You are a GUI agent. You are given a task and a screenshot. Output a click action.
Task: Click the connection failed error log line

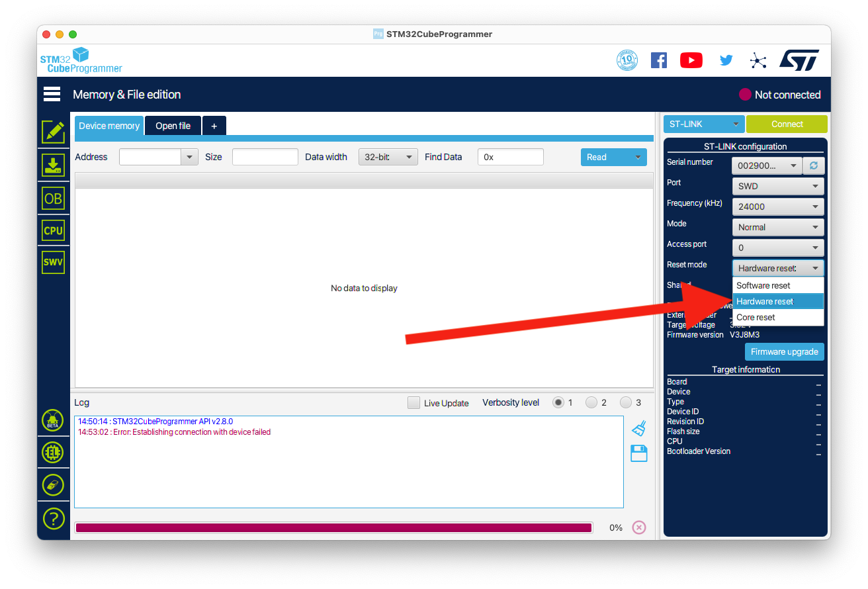click(x=175, y=431)
